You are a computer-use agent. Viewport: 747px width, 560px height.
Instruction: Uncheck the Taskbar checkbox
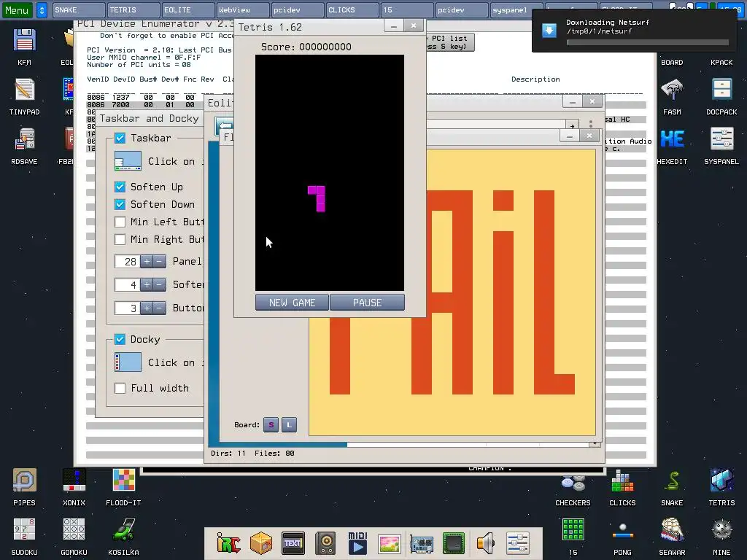120,138
